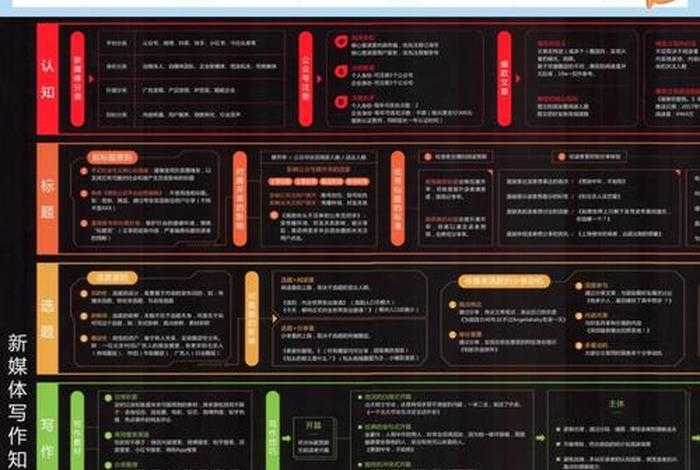This screenshot has height=470, width=700.
Task: Click the 传播类选题的分享动机 heading
Action: click(x=497, y=281)
